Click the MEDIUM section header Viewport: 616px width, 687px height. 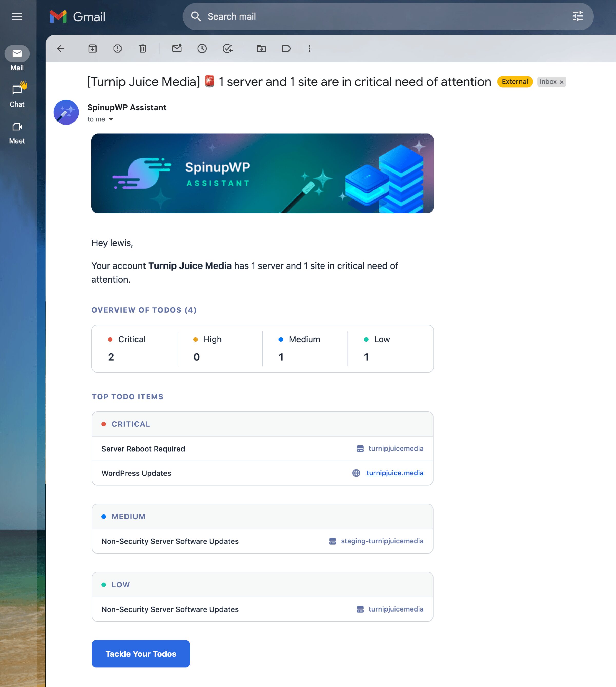[x=262, y=517]
